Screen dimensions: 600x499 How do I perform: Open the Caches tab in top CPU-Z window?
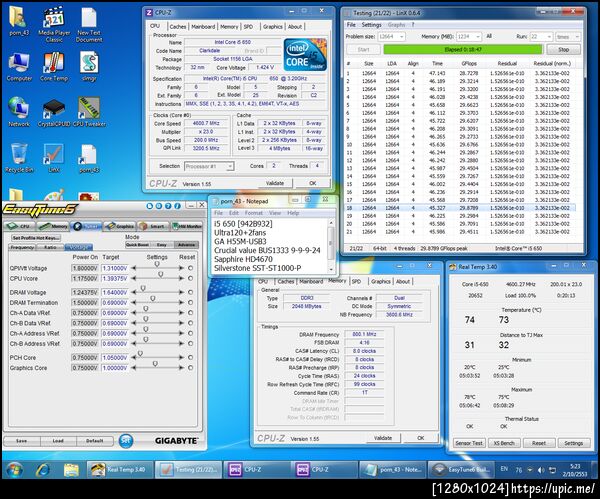tap(178, 27)
